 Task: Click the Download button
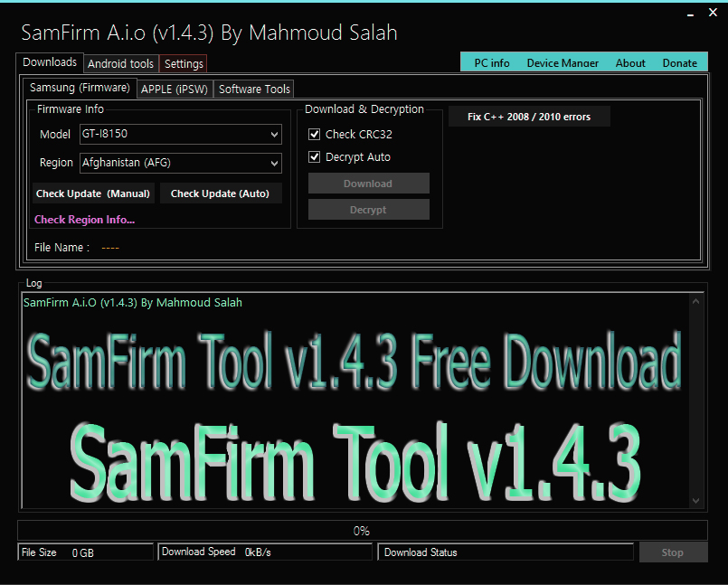(368, 184)
